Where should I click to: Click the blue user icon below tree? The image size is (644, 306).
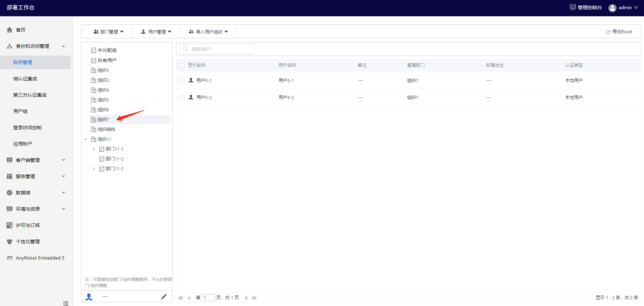89,297
